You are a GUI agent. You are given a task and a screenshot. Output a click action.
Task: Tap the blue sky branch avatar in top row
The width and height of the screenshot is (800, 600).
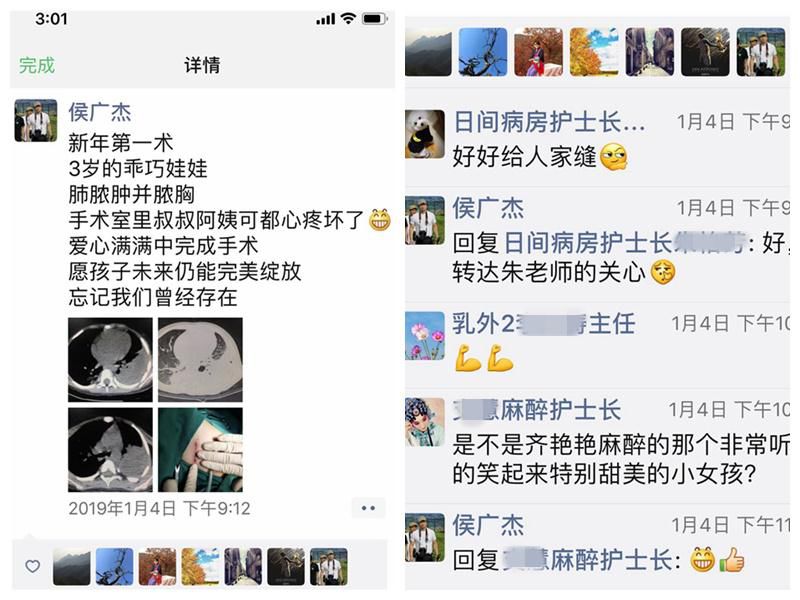pyautogui.click(x=483, y=52)
